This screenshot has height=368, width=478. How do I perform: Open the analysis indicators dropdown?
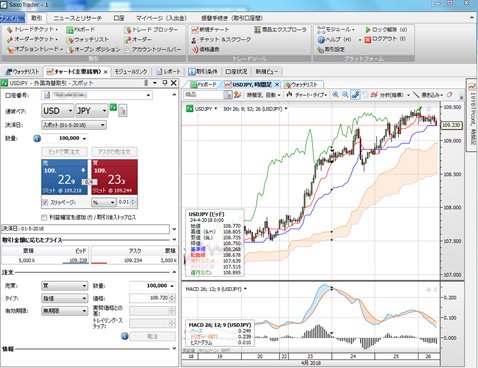[391, 95]
